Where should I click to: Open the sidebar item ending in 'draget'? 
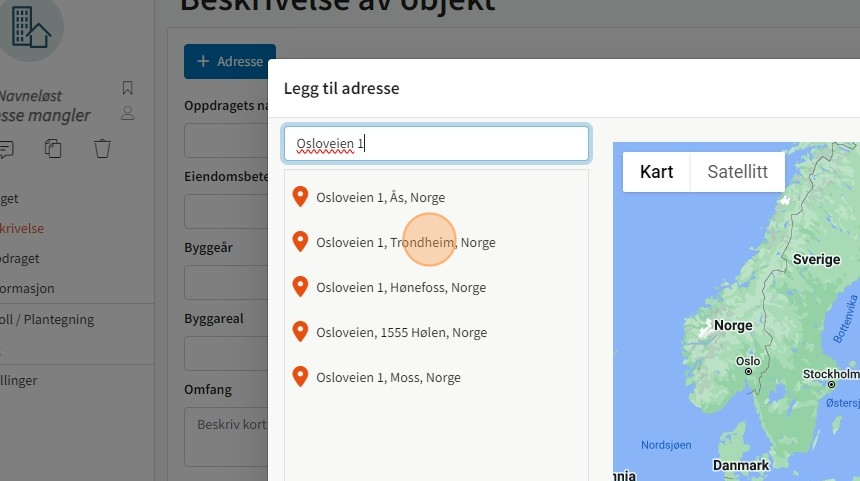pyautogui.click(x=20, y=258)
